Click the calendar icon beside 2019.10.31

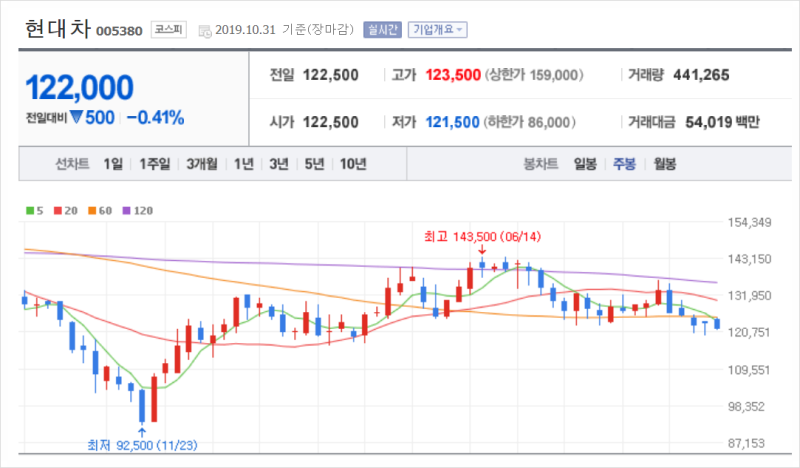205,31
